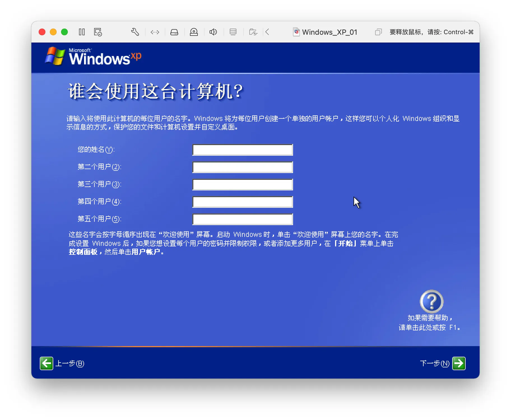Screen dimensions: 511x420
Task: Focus the 第五个用户 input field
Action: [x=243, y=219]
